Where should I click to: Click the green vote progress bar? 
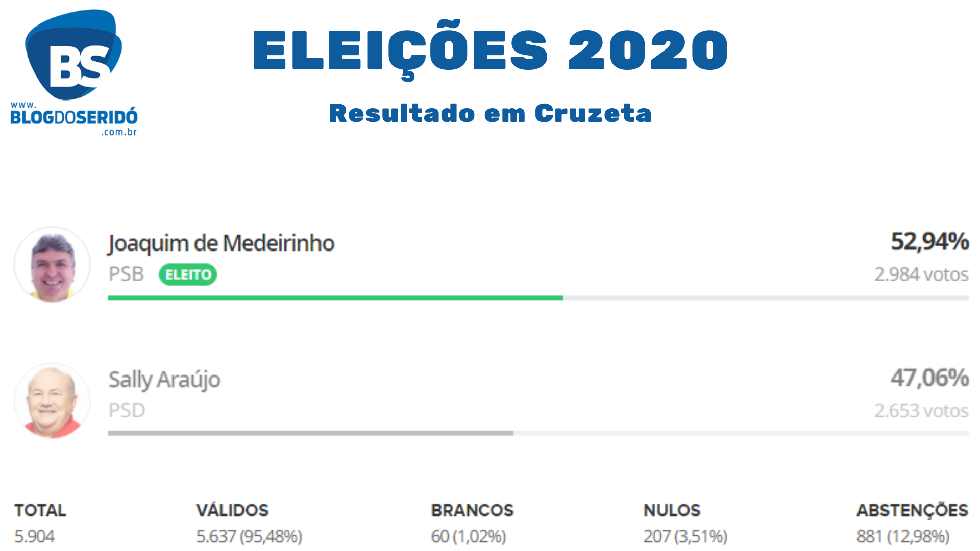[335, 298]
